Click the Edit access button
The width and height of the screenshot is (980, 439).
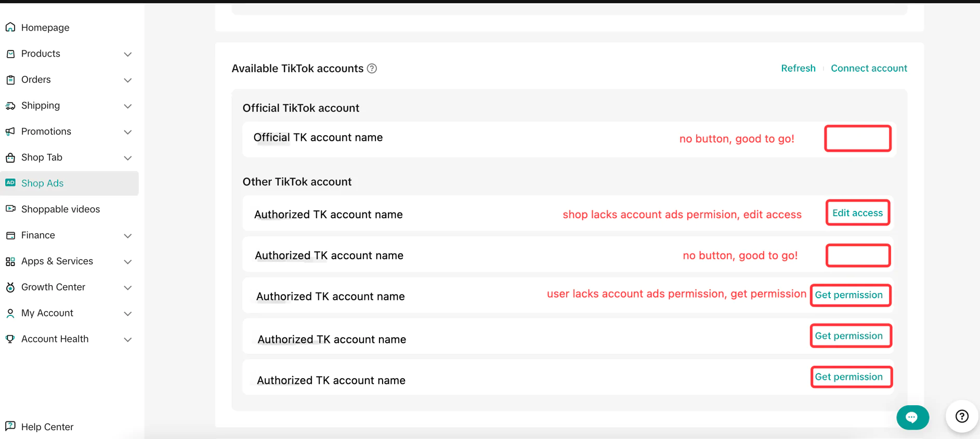857,213
